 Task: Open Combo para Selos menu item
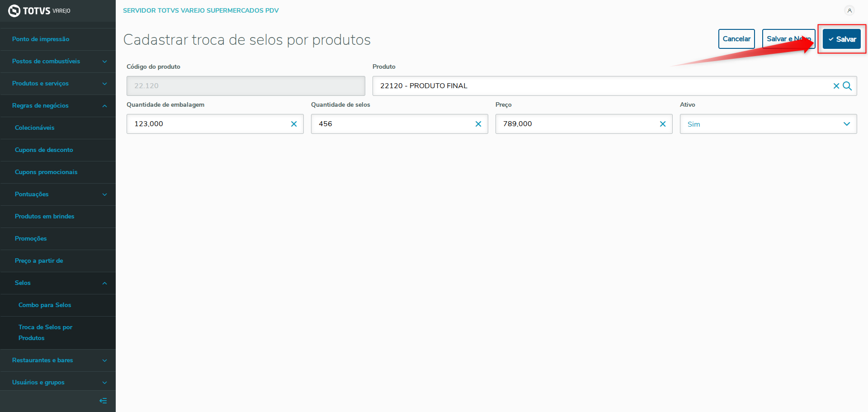point(45,305)
